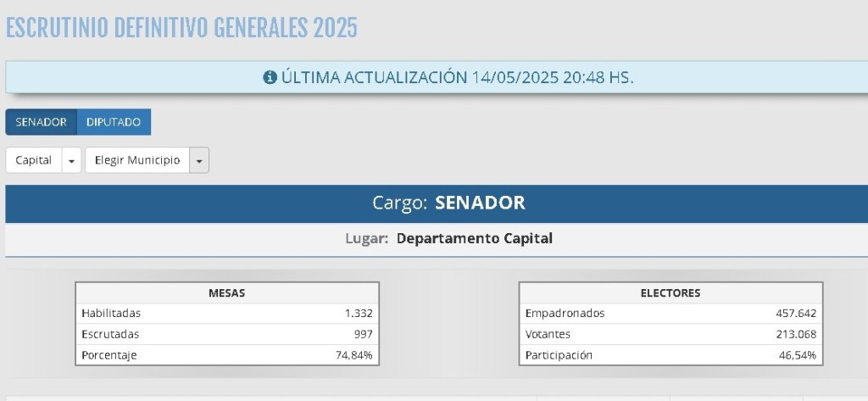Image resolution: width=868 pixels, height=401 pixels.
Task: Click the Porcentaje 74,84% row
Action: [x=227, y=355]
